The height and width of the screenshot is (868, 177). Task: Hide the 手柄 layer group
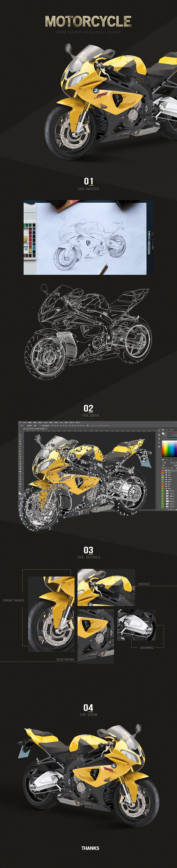point(162,473)
